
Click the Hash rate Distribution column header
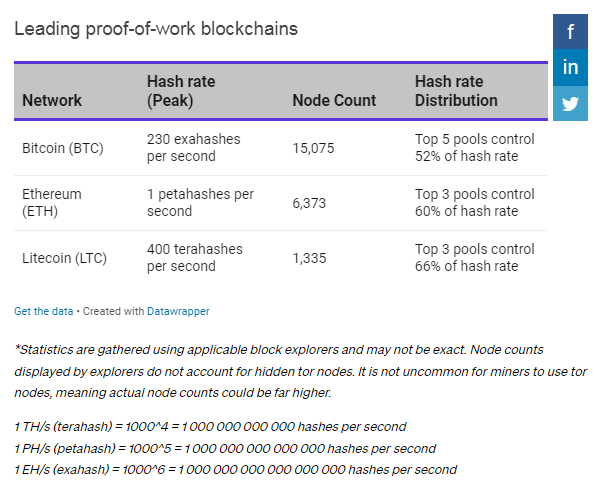coord(456,91)
